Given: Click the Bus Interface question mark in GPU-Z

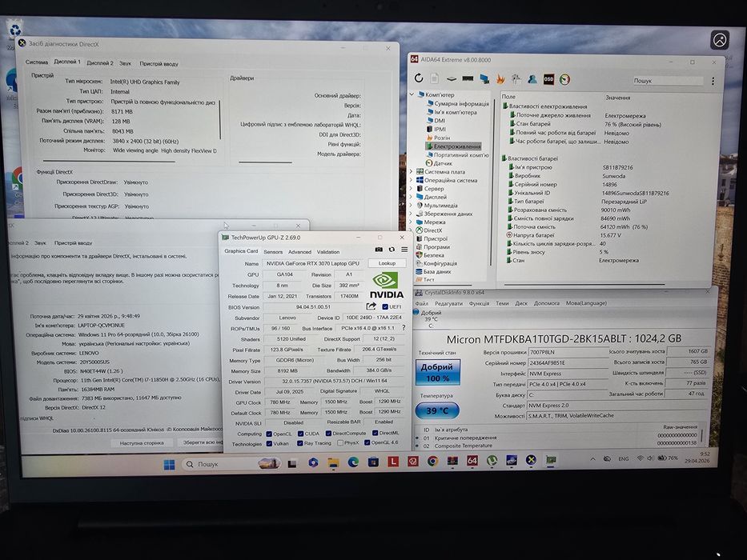Looking at the screenshot, I should tap(404, 328).
